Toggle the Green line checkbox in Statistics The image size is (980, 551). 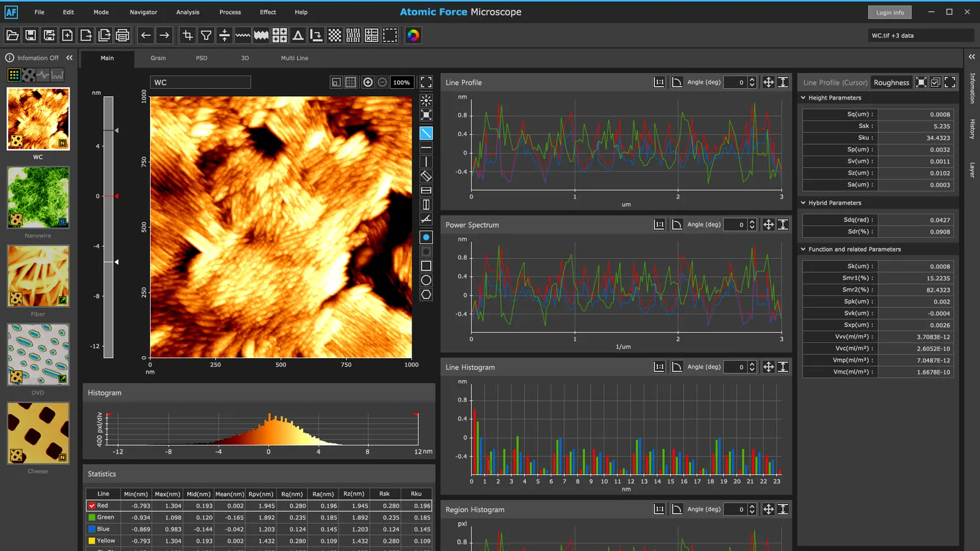tap(92, 517)
